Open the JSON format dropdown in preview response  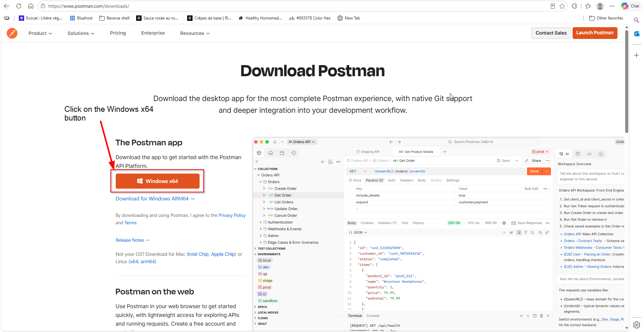358,232
